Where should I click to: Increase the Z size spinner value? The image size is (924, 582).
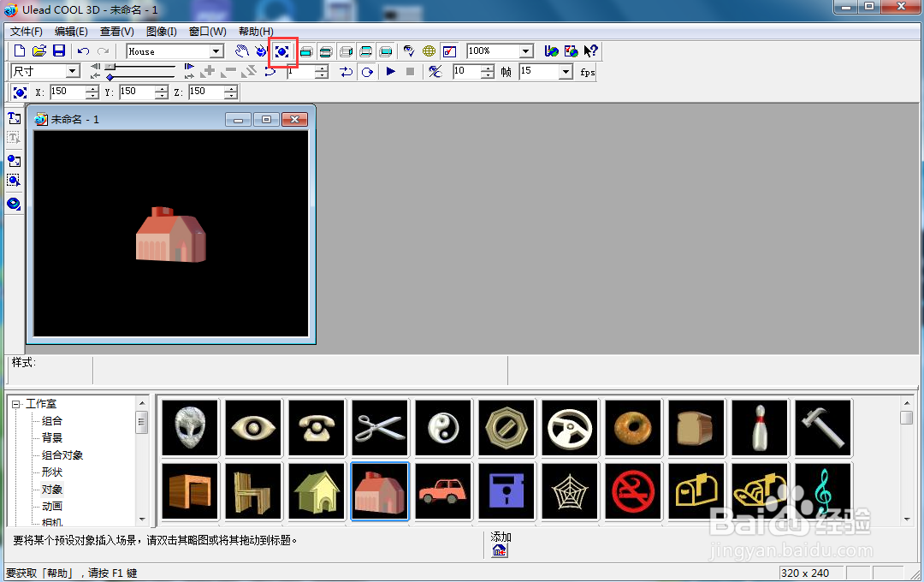(230, 89)
